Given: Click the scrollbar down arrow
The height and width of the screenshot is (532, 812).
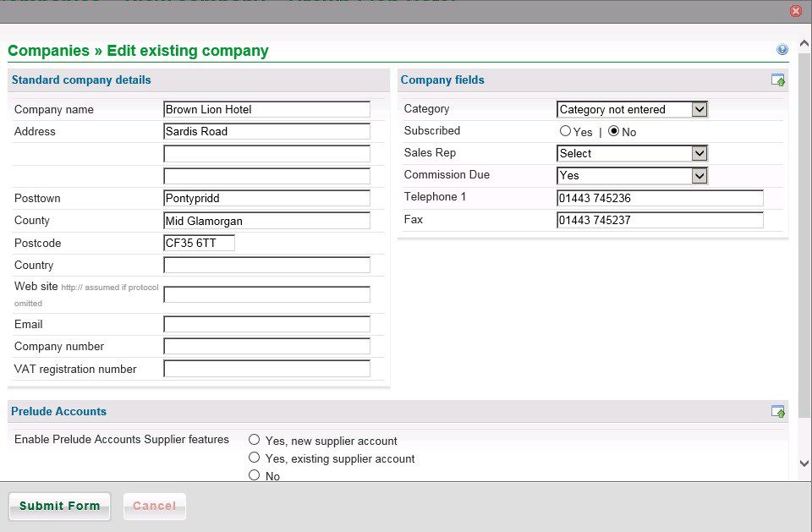Looking at the screenshot, I should pyautogui.click(x=804, y=463).
